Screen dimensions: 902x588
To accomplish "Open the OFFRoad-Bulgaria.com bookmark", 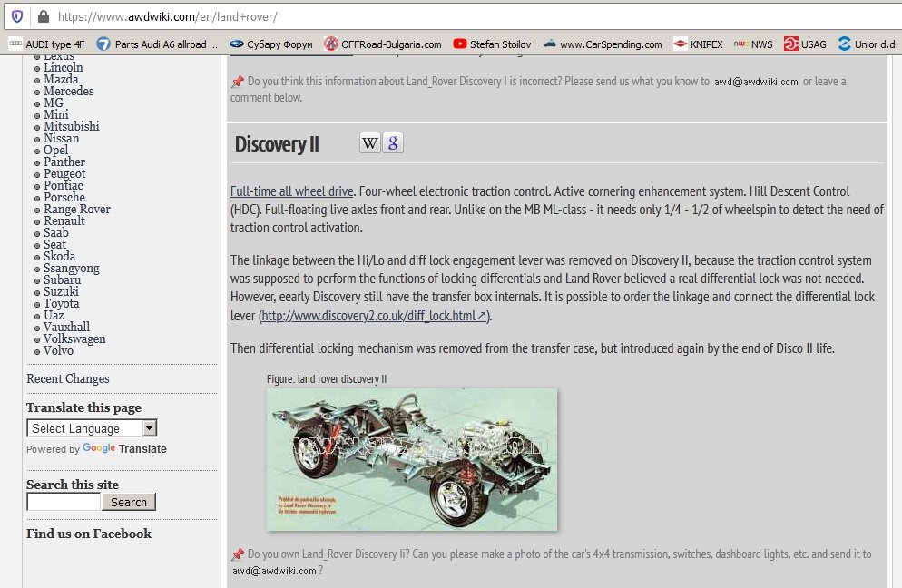I will [x=382, y=44].
